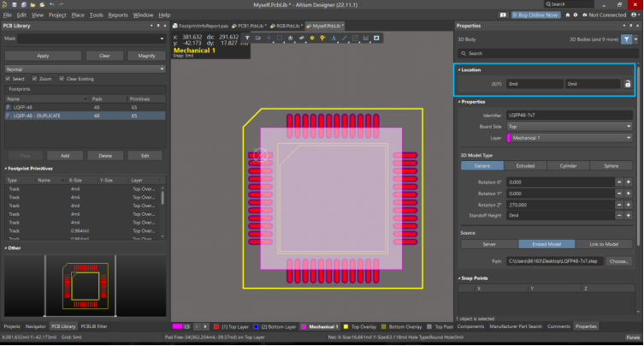
Task: Click the Magnify button
Action: coord(146,56)
